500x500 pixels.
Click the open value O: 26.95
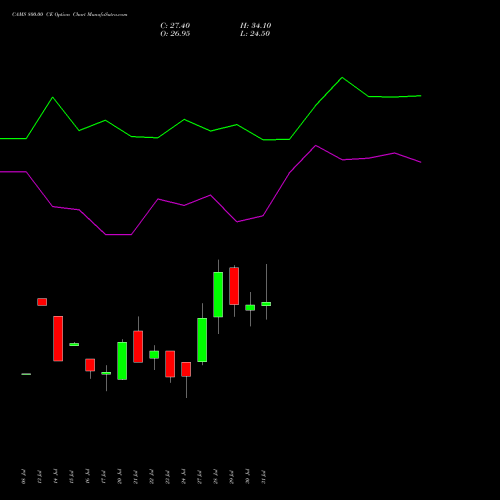point(175,34)
